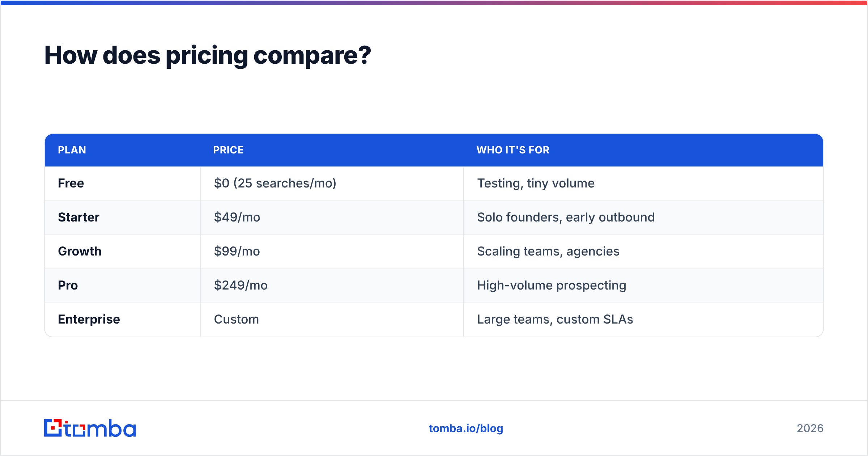
Task: Click the Pro plan name cell
Action: pyautogui.click(x=123, y=286)
